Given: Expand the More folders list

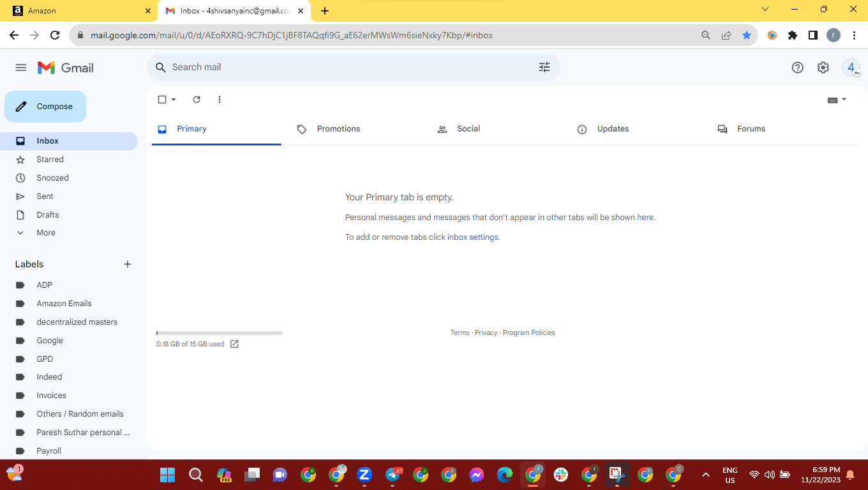Looking at the screenshot, I should [69, 233].
